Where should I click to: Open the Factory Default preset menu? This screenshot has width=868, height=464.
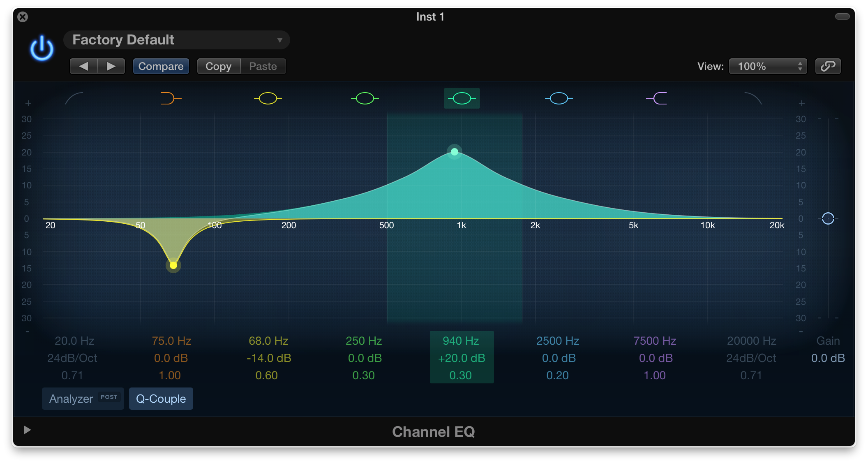tap(177, 40)
